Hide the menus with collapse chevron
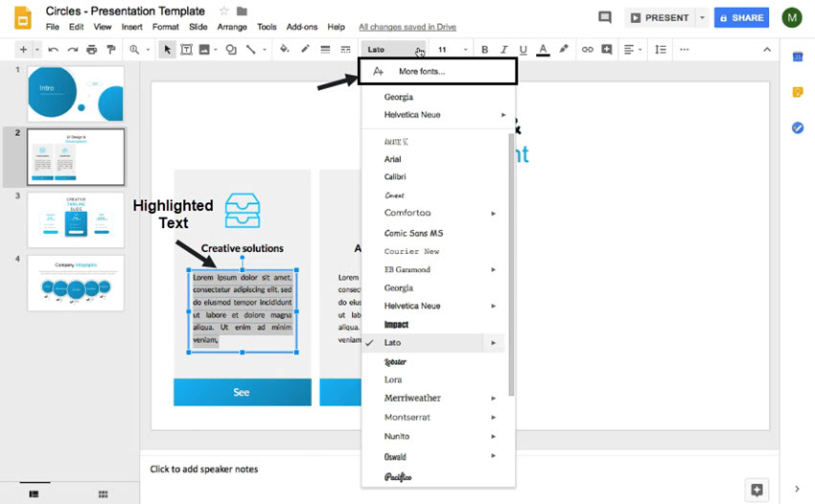The width and height of the screenshot is (815, 504). pos(767,50)
